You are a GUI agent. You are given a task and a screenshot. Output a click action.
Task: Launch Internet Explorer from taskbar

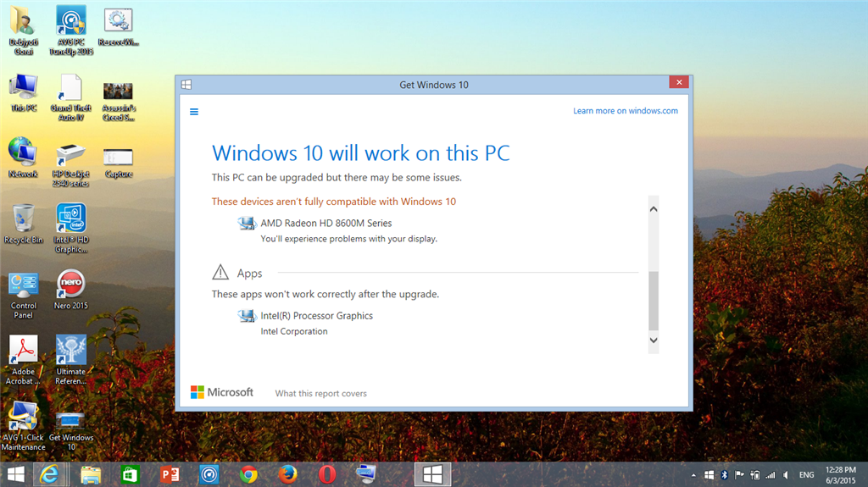click(50, 474)
